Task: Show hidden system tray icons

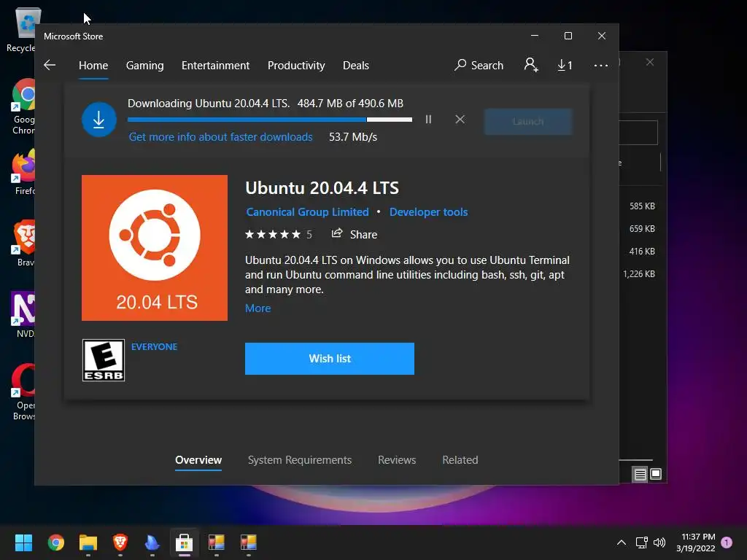Action: click(622, 542)
